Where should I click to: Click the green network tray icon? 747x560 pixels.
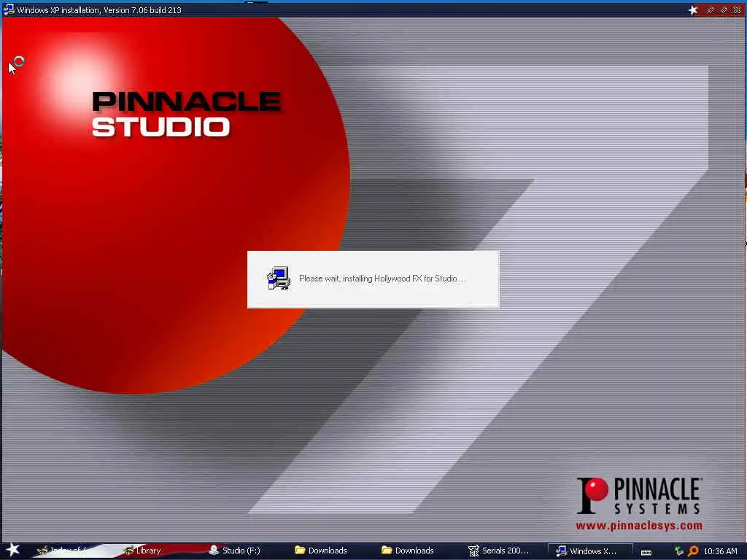point(679,551)
